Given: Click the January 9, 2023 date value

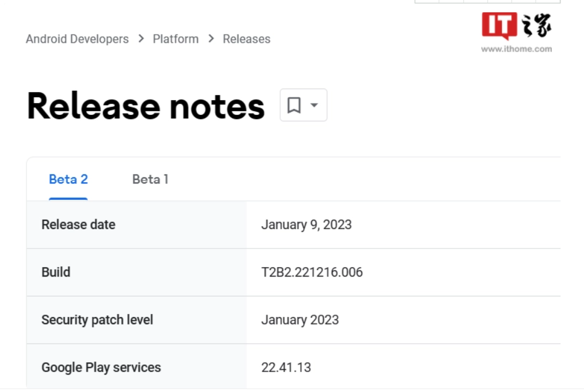Looking at the screenshot, I should pos(307,225).
